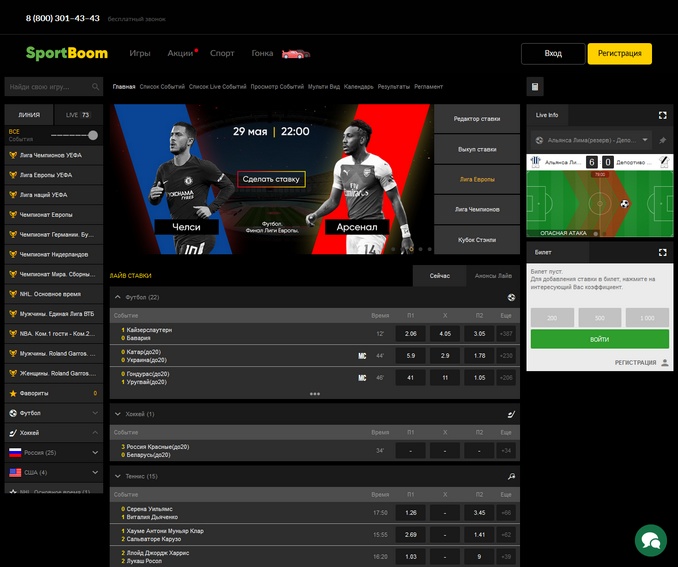This screenshot has width=678, height=567.
Task: Click РЕГИСТРАЦИЯ link in ticket
Action: (x=635, y=362)
